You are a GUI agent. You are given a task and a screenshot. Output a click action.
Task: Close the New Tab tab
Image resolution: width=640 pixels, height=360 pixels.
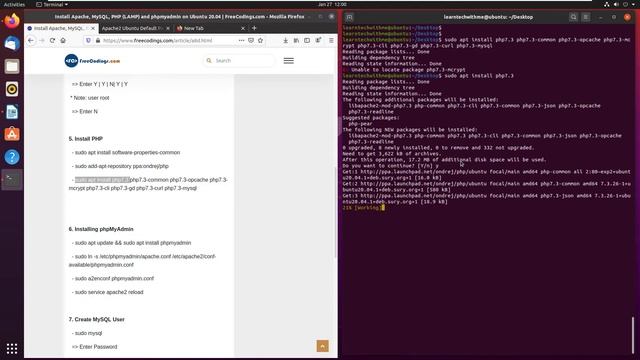point(243,28)
